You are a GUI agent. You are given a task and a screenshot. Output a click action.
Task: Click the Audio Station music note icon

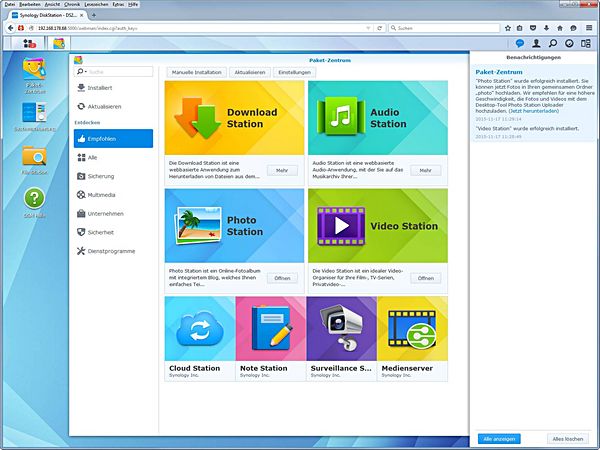341,116
